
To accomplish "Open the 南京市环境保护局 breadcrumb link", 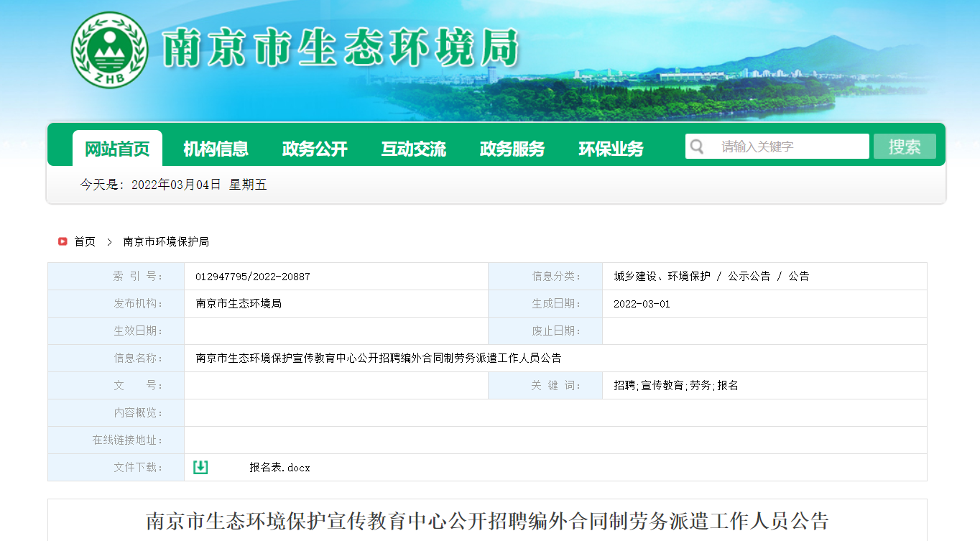I will point(166,242).
